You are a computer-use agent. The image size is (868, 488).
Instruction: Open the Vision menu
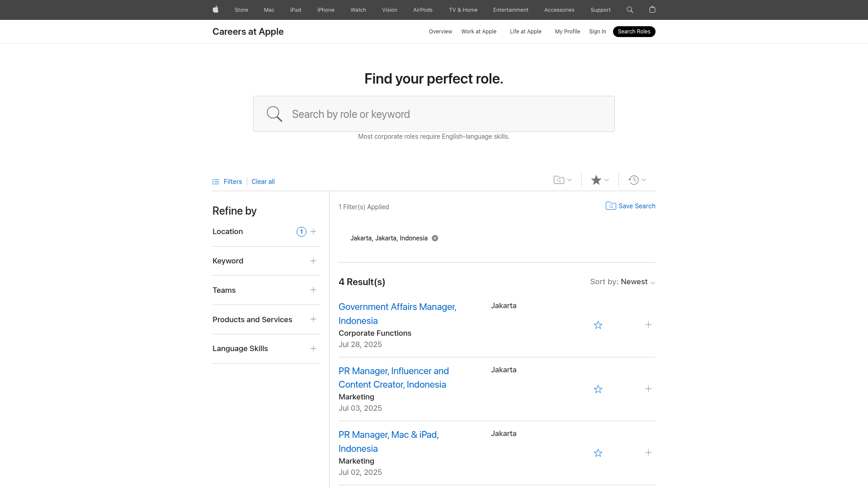pos(389,10)
